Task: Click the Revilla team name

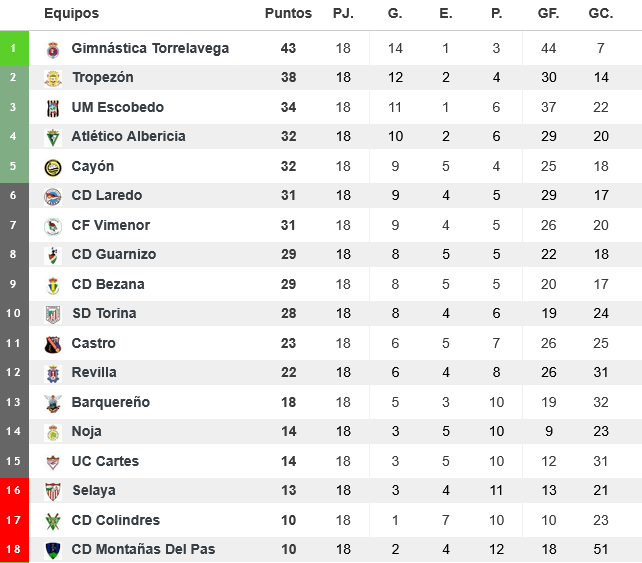Action: [x=94, y=372]
